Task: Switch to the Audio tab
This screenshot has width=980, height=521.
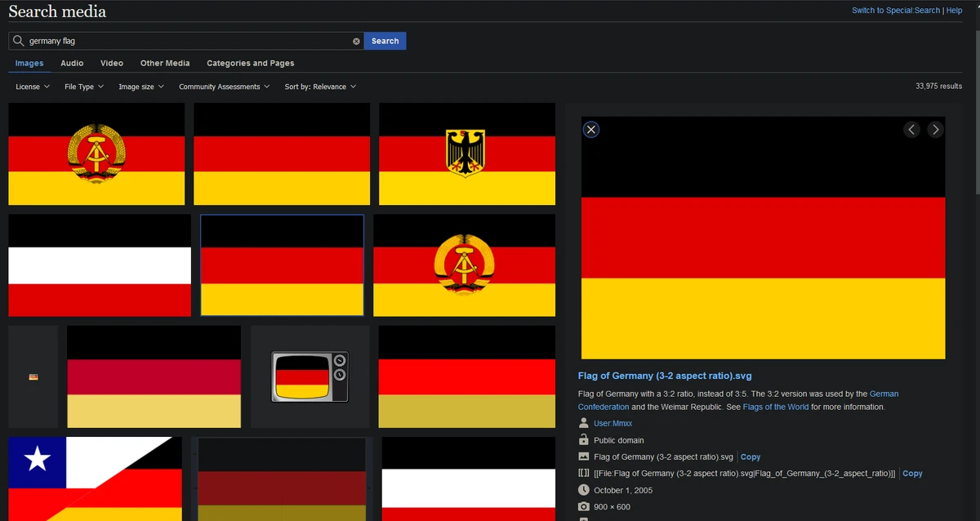Action: [x=72, y=63]
